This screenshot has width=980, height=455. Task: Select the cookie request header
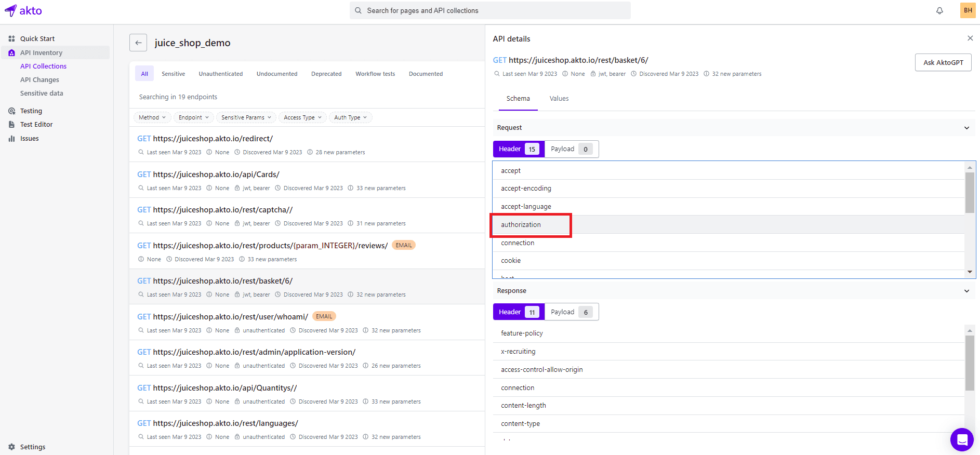(729, 261)
